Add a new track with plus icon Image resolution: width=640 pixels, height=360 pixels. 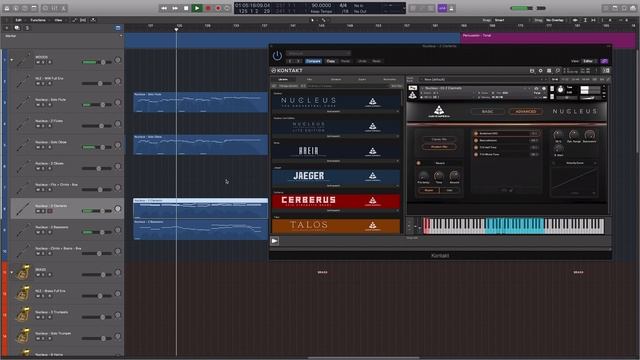pos(7,28)
